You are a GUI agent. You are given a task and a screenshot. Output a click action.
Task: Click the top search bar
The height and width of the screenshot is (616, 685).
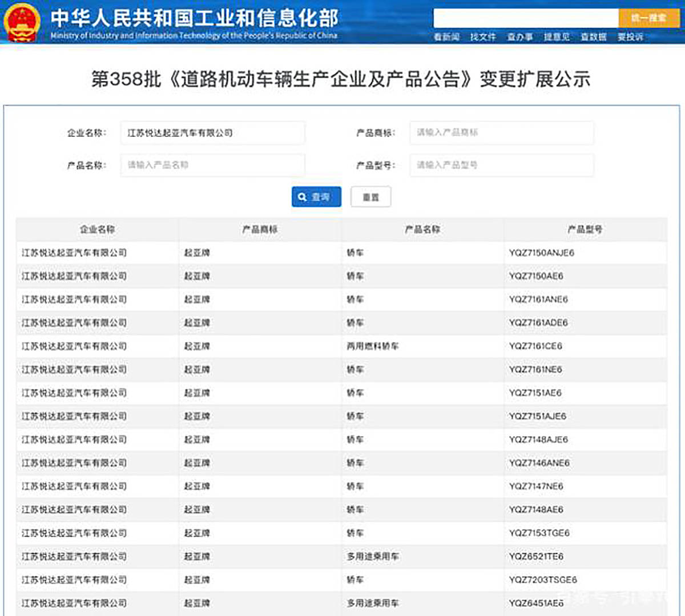point(525,18)
